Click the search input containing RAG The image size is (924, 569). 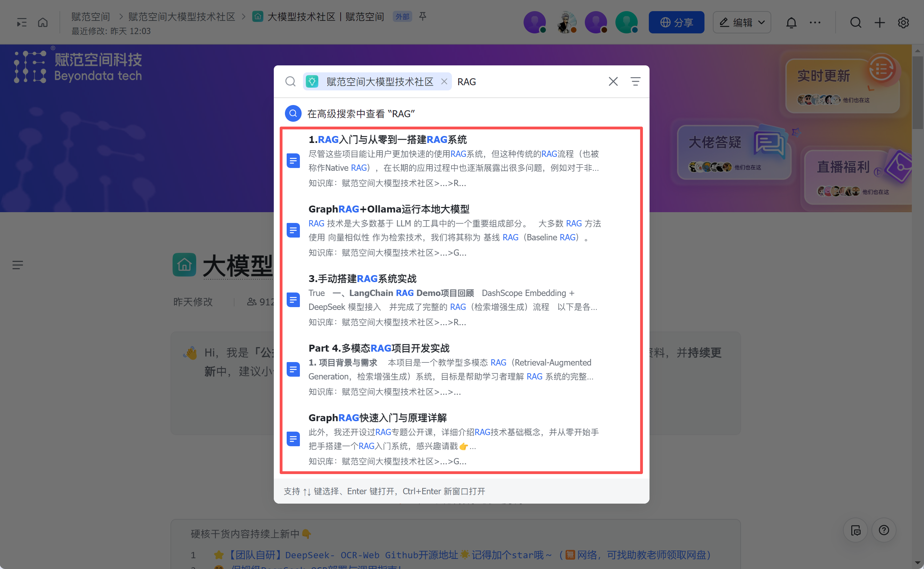(528, 82)
